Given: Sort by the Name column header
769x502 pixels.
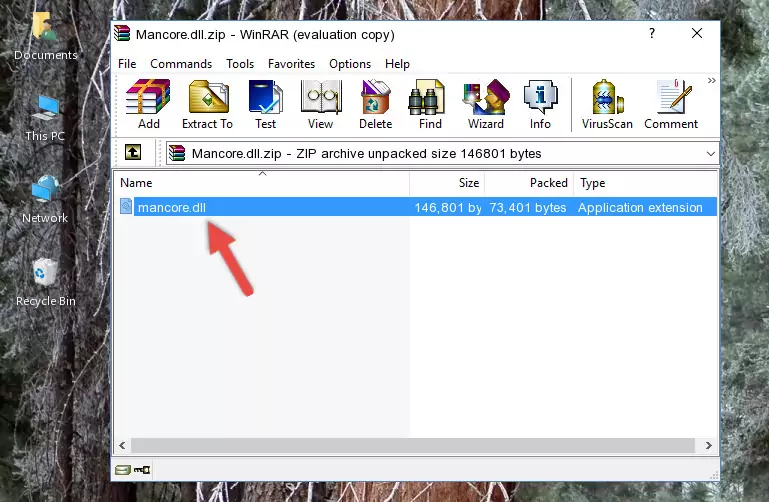Looking at the screenshot, I should click(262, 182).
